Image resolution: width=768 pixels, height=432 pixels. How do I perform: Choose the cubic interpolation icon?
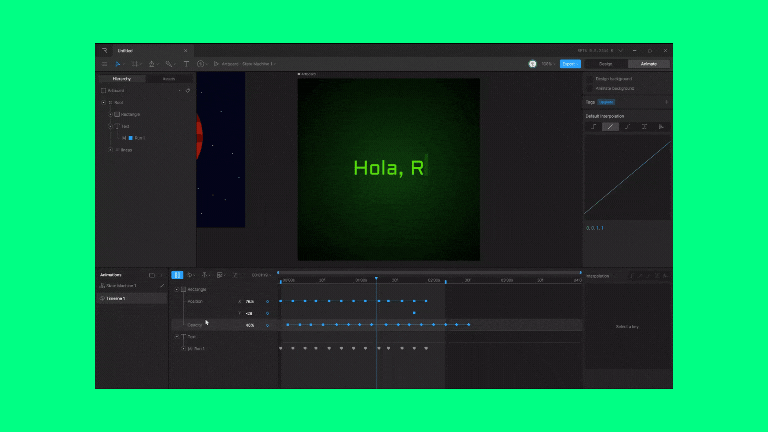627,127
